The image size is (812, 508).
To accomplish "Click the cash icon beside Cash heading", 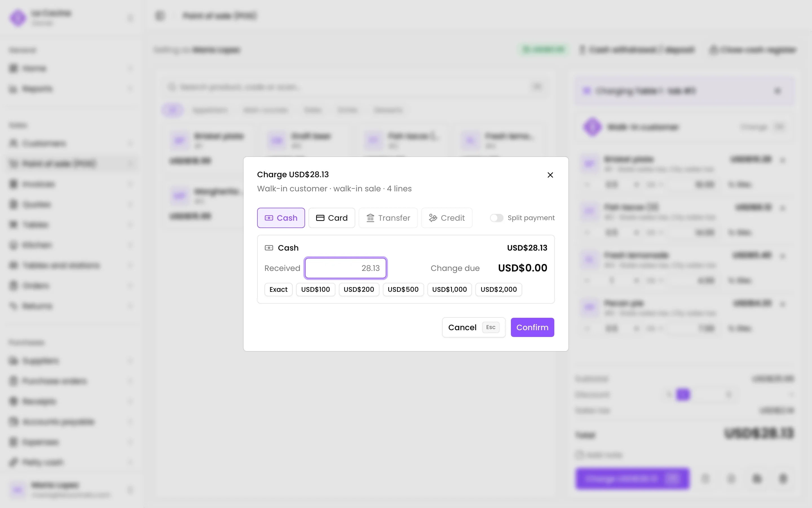I will 269,248.
